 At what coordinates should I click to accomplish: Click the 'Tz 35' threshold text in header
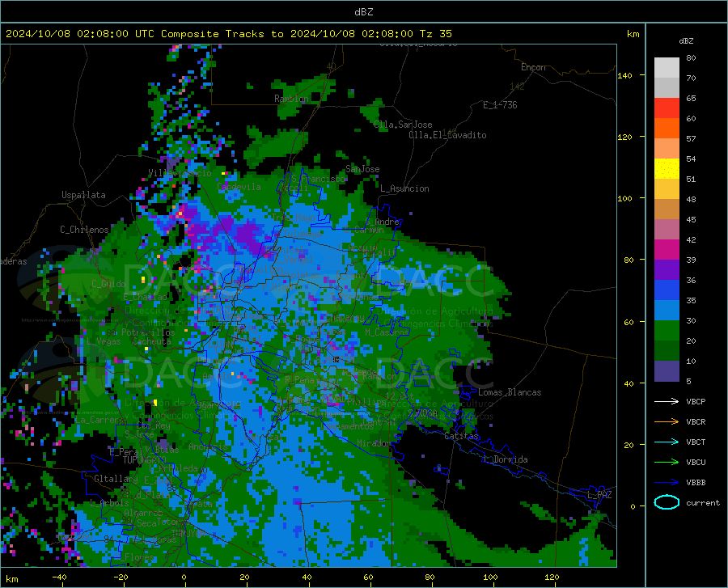(x=435, y=34)
